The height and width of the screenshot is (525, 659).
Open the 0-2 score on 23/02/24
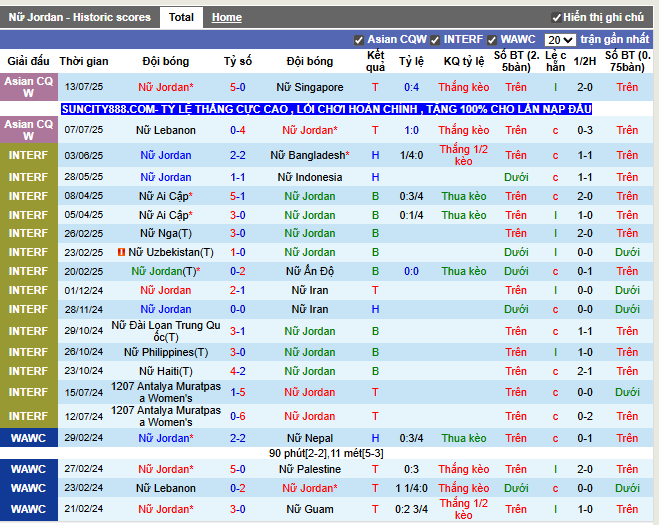[x=237, y=488]
